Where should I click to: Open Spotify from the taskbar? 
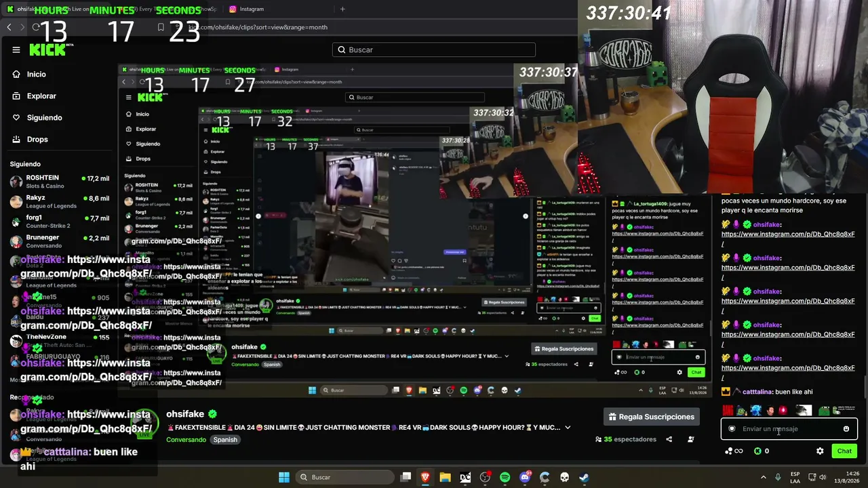tap(505, 477)
